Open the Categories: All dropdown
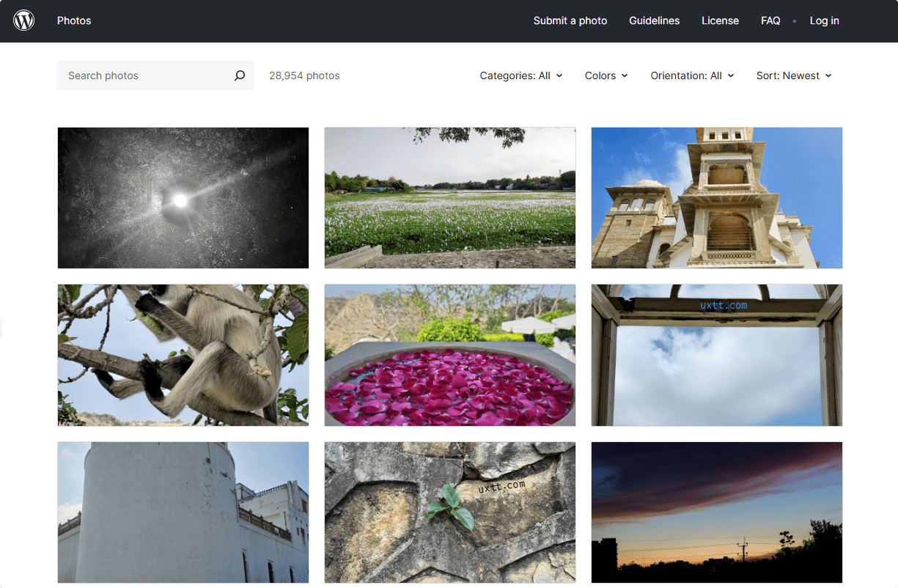Viewport: 898px width, 588px height. [x=520, y=76]
